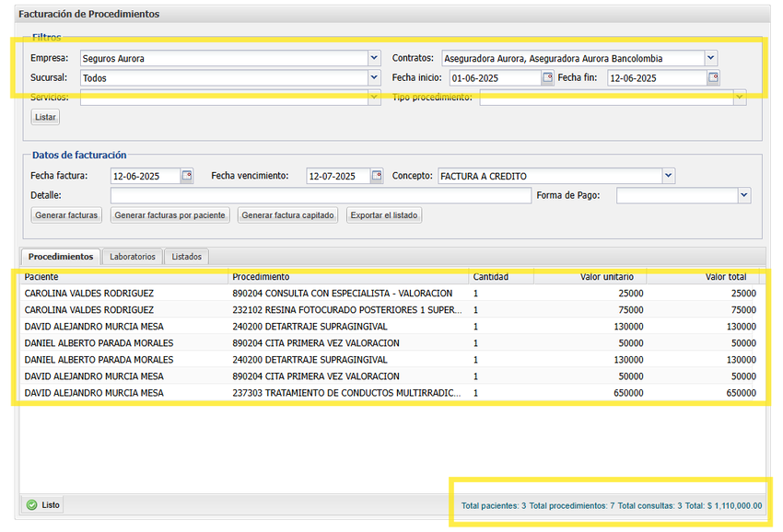This screenshot has height=532, width=783.
Task: Switch to the Listados tab
Action: [187, 257]
